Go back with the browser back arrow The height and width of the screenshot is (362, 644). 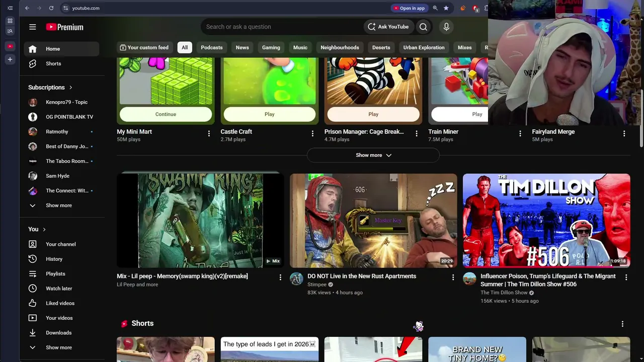[x=27, y=8]
